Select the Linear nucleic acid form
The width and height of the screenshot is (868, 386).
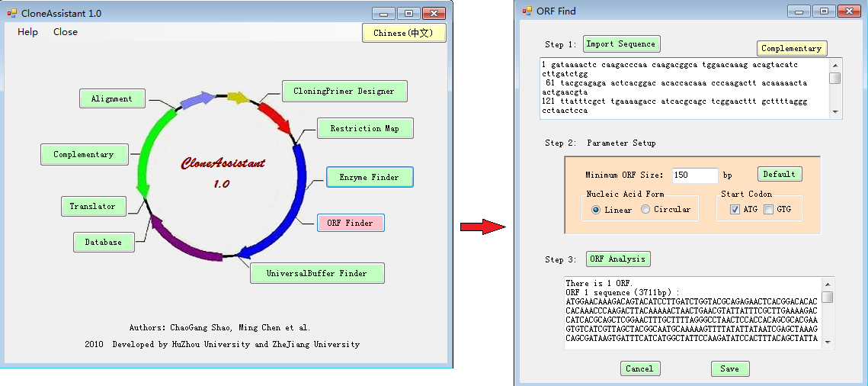pos(596,210)
